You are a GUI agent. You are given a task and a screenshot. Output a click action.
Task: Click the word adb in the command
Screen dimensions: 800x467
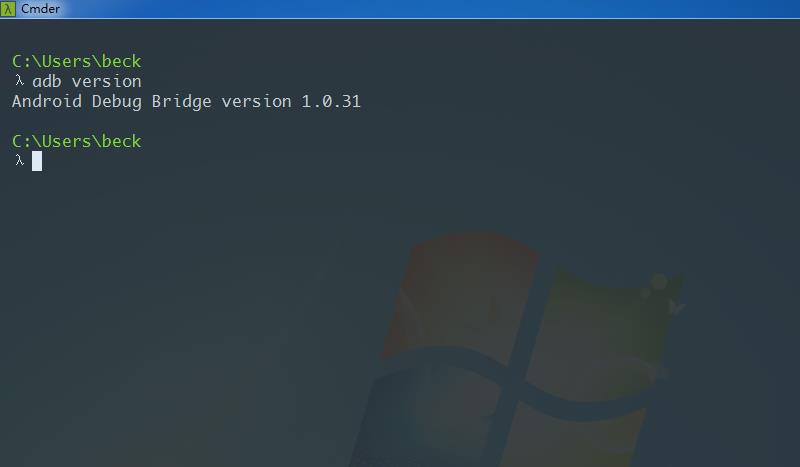tap(47, 81)
